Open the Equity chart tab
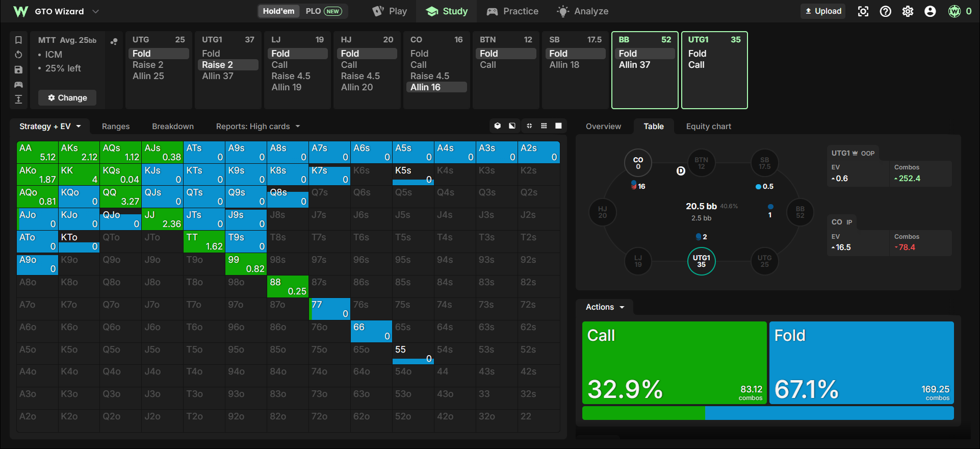Viewport: 980px width, 449px height. 708,127
